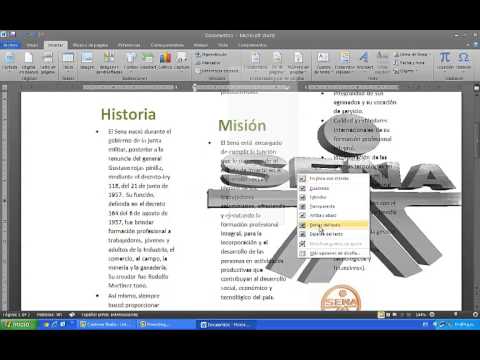Insert Fecha y hora
Image resolution: width=480 pixels, height=360 pixels.
coord(409,62)
